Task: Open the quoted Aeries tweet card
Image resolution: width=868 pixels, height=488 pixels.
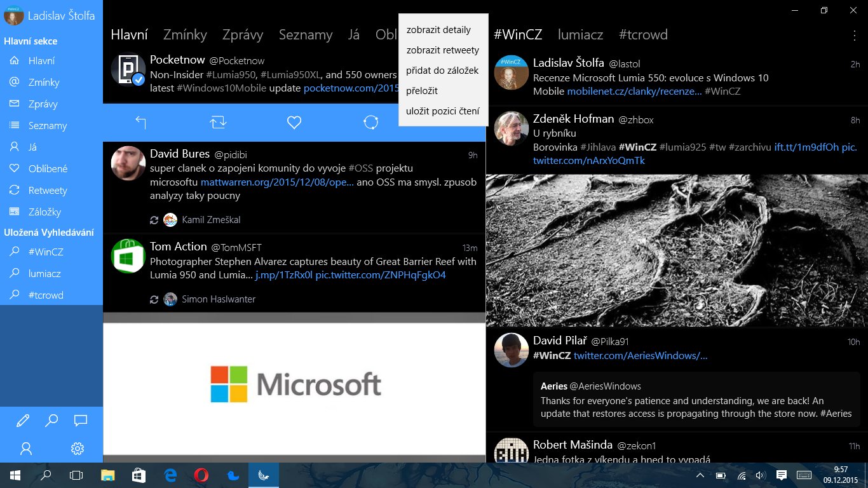Action: point(696,400)
